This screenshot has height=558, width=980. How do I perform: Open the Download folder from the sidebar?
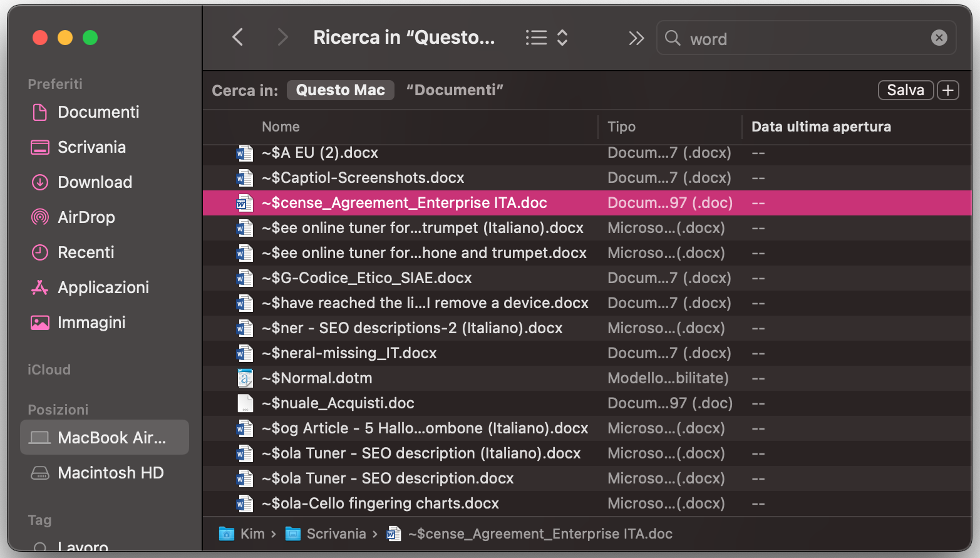click(96, 182)
